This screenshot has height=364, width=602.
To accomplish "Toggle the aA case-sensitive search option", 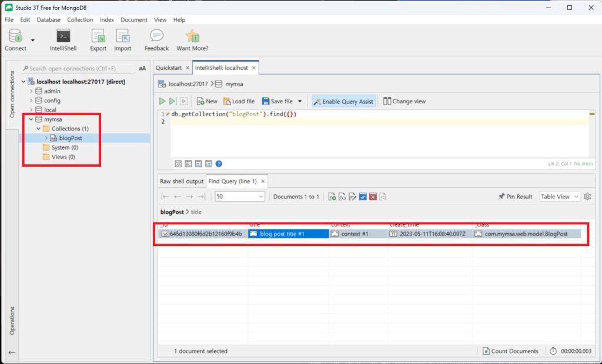I will (142, 68).
